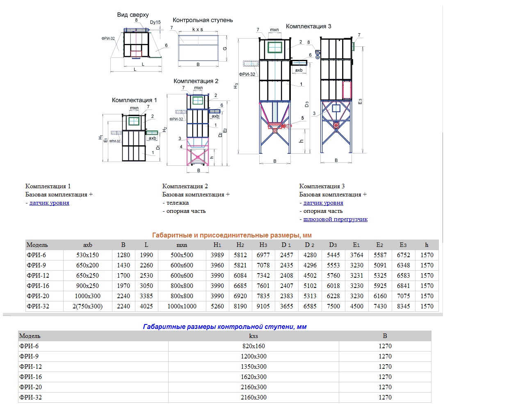525x420 pixels.
Task: Click the 'E2' column header
Action: [380, 245]
